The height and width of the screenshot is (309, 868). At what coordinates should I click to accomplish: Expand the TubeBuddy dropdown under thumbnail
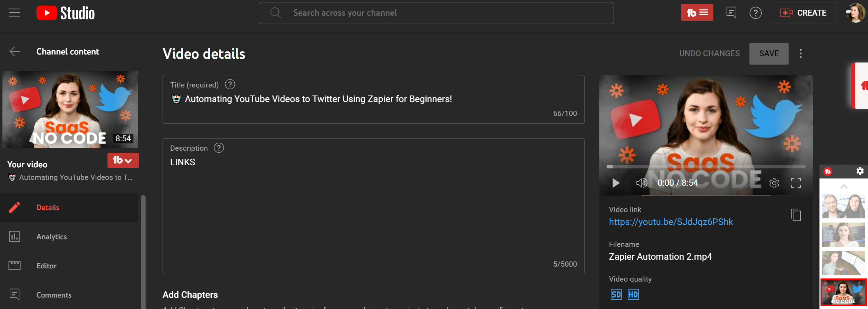coord(123,160)
